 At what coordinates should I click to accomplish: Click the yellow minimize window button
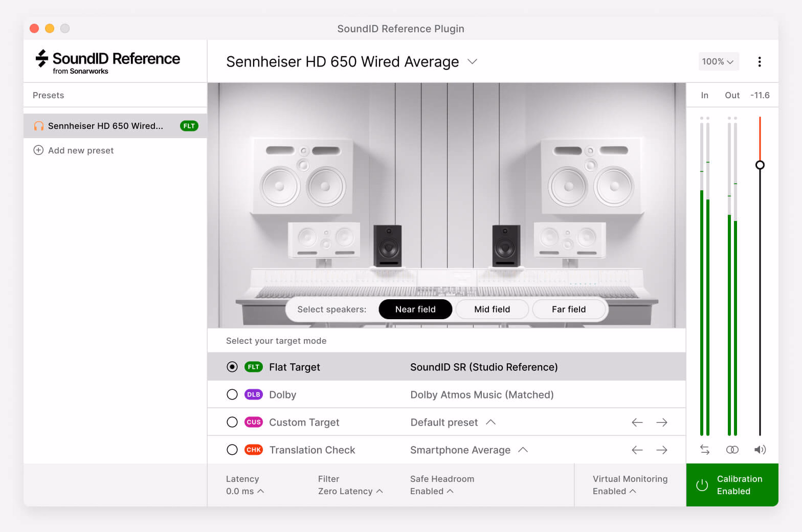point(50,28)
